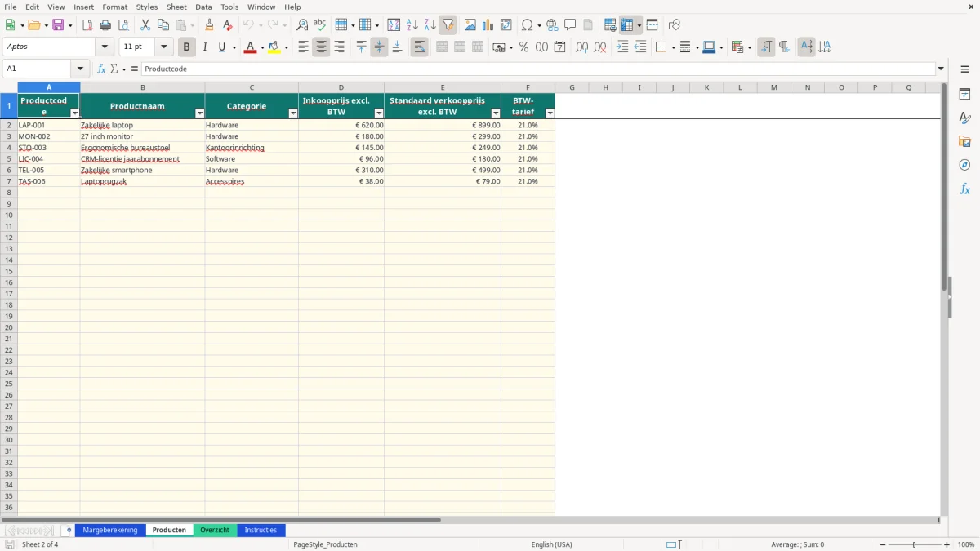Open the Borders dropdown arrow
The height and width of the screenshot is (551, 980).
pos(672,47)
